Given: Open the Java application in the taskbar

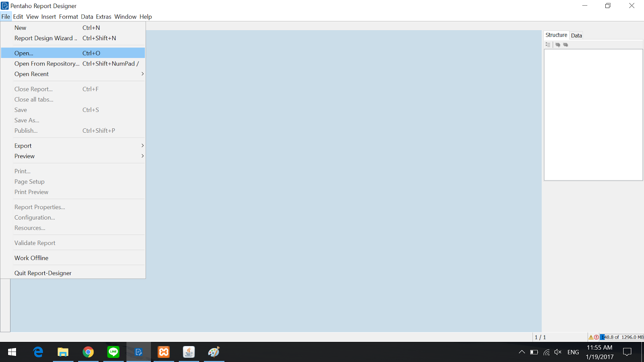Looking at the screenshot, I should (189, 352).
